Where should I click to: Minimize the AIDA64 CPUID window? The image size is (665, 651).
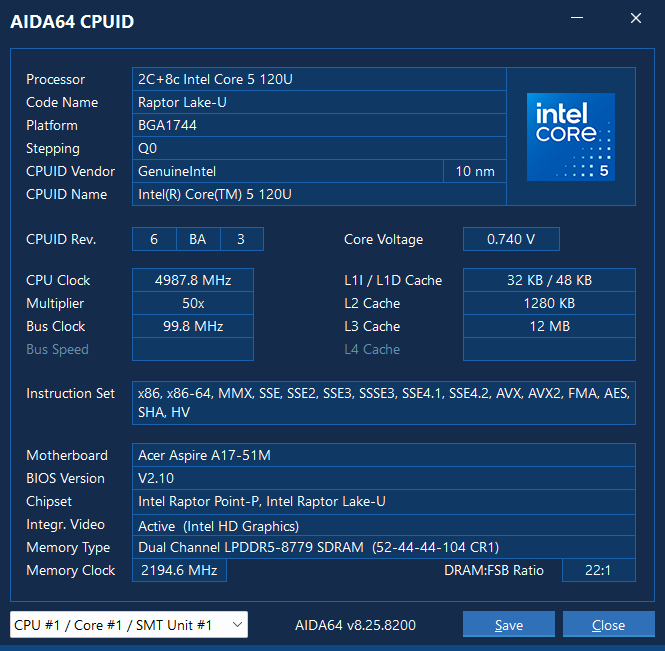[x=577, y=19]
